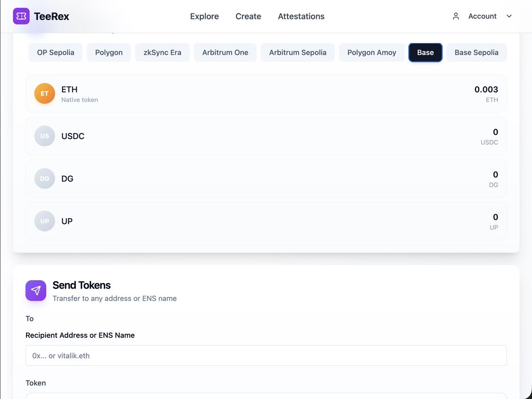
Task: Select the Arbitrum One network
Action: (x=225, y=52)
